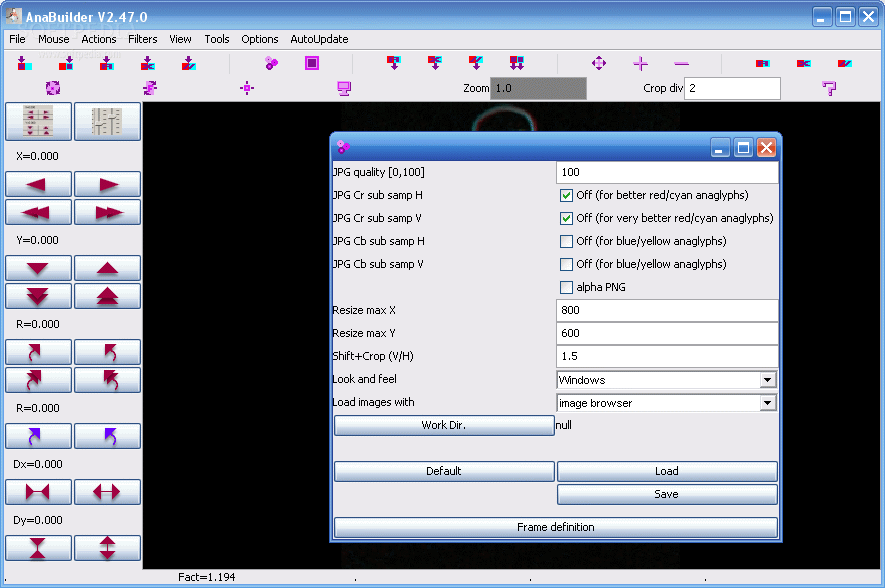
Task: Click the save-both double arrow icon
Action: [516, 63]
